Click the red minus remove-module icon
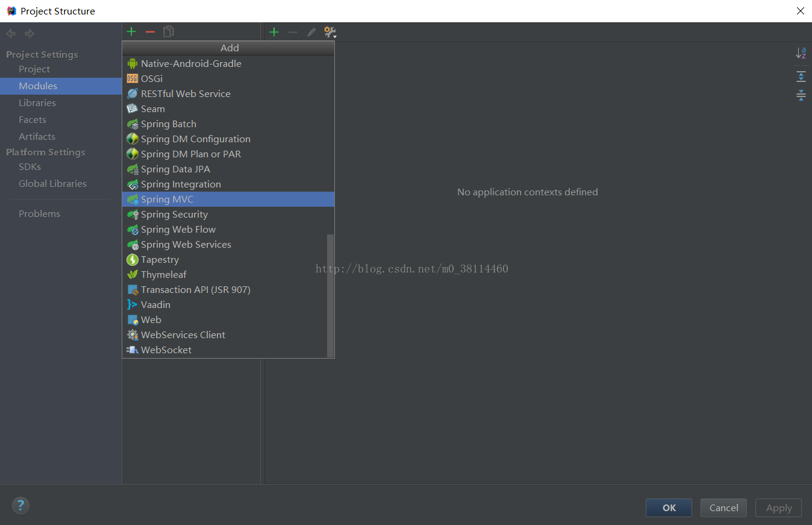 150,31
